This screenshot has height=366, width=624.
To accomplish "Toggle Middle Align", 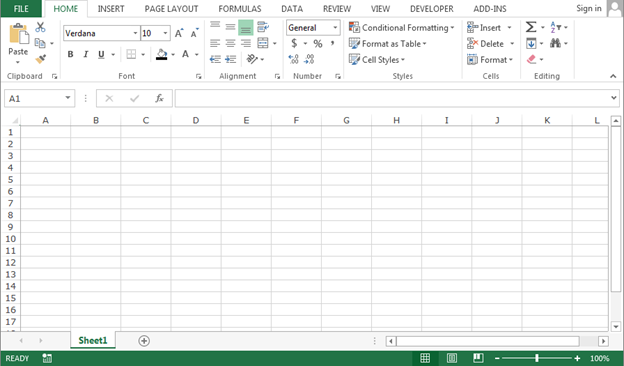I will coord(230,27).
